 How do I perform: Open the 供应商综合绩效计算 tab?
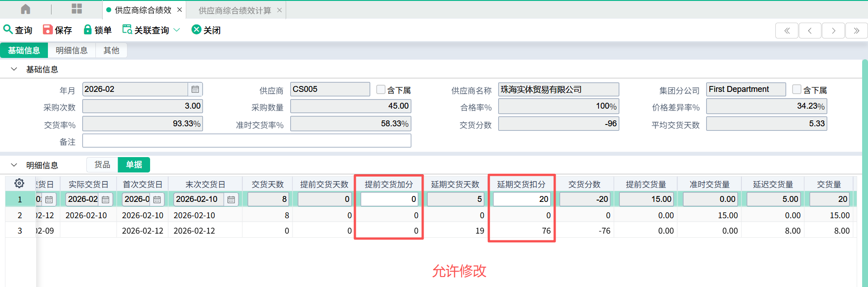[235, 10]
